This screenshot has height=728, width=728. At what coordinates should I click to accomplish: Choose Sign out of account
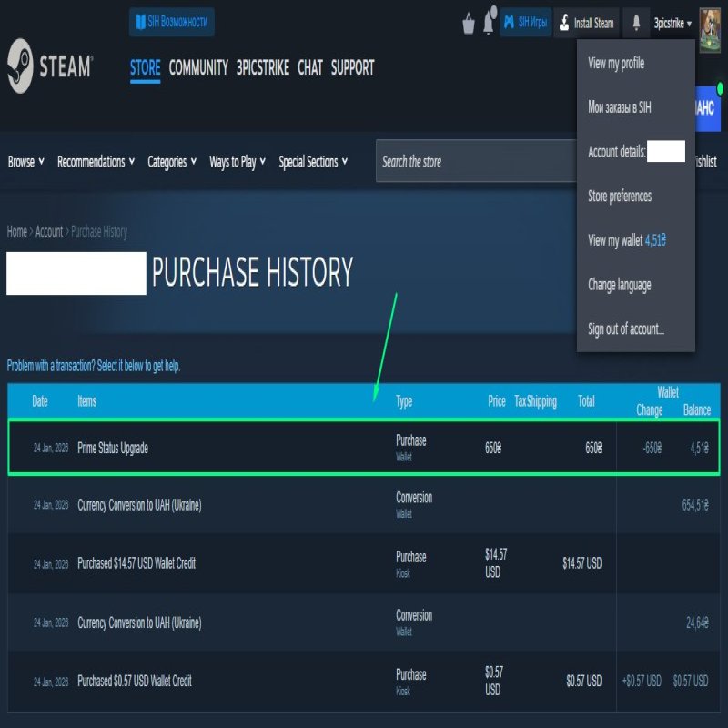point(626,329)
